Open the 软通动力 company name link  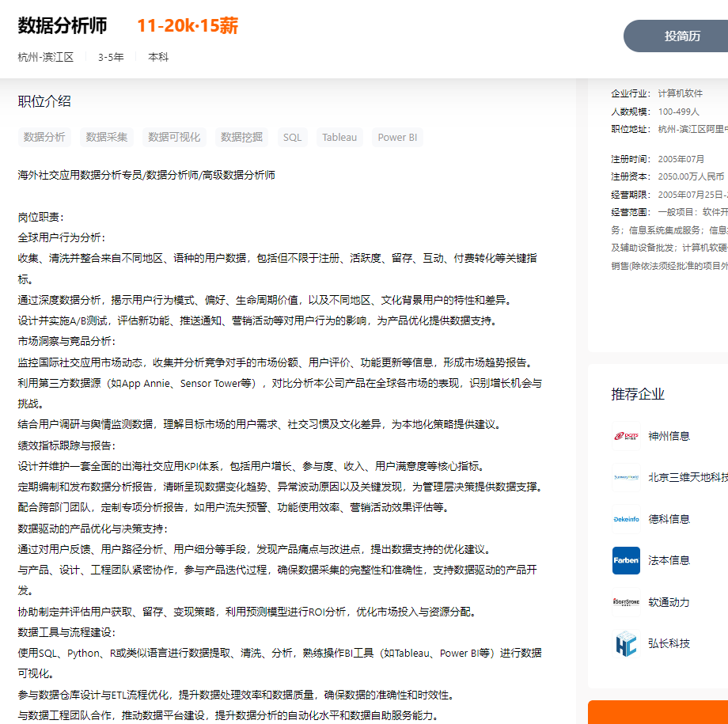point(669,602)
